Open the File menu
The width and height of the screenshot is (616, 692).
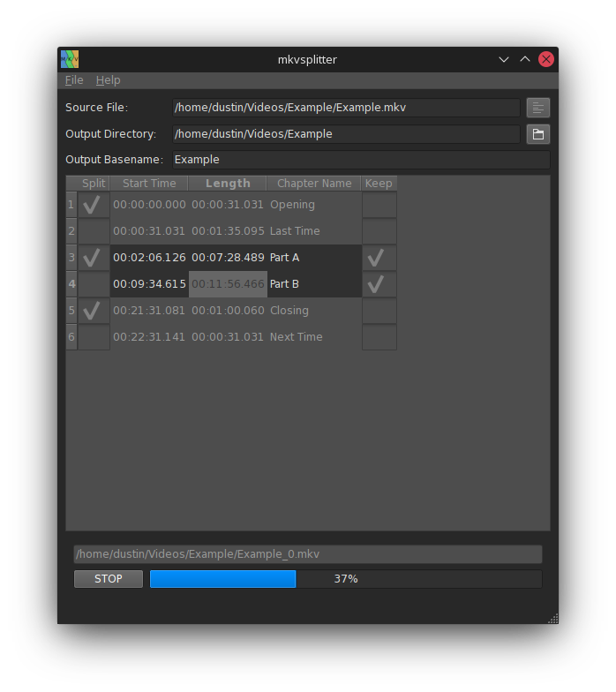click(74, 80)
